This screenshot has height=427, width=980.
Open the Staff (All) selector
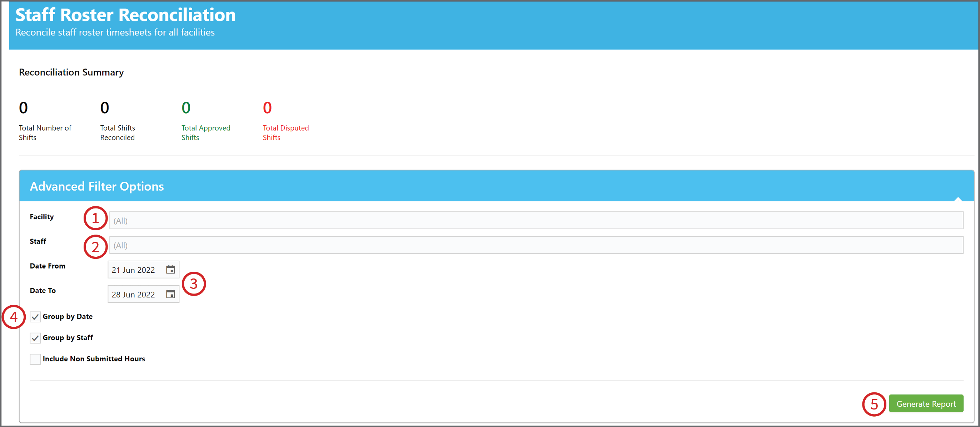click(536, 245)
